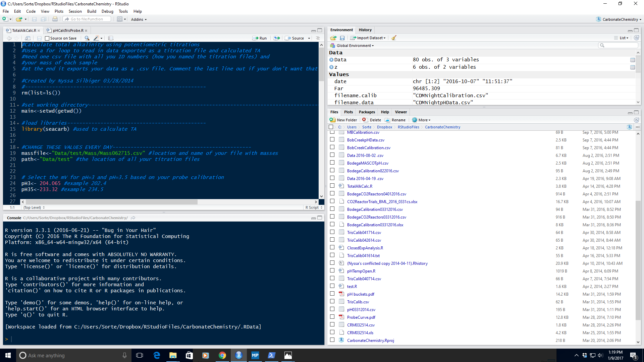The image size is (644, 362).
Task: Open the Dropbox breadcrumb link
Action: click(x=384, y=127)
